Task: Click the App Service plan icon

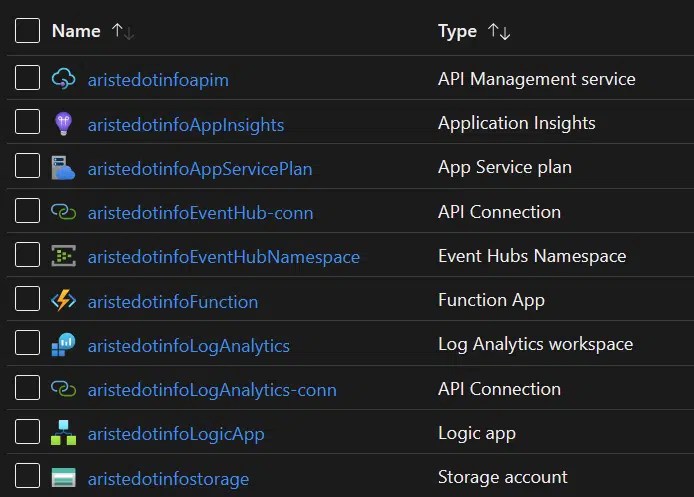Action: 63,168
